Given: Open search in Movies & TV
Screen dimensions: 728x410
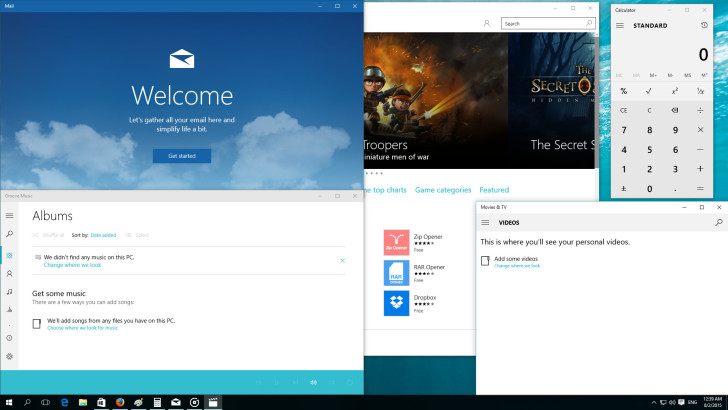Looking at the screenshot, I should [719, 222].
